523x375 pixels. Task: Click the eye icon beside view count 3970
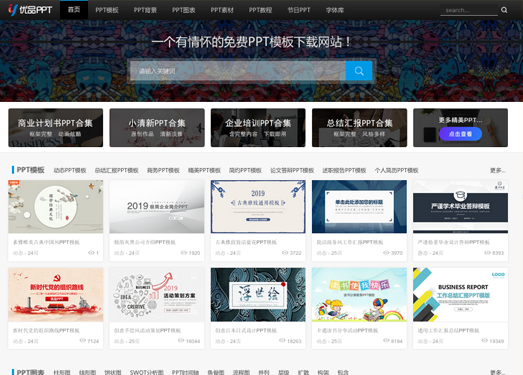pyautogui.click(x=386, y=253)
